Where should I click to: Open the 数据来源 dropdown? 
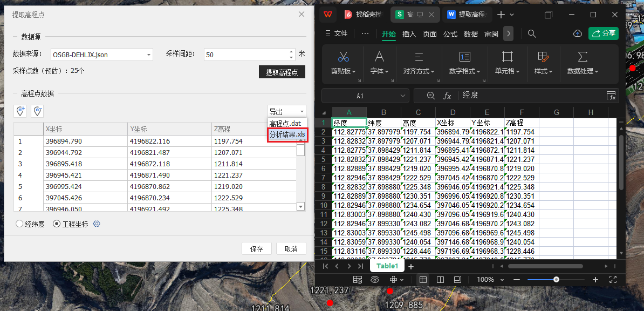point(149,55)
